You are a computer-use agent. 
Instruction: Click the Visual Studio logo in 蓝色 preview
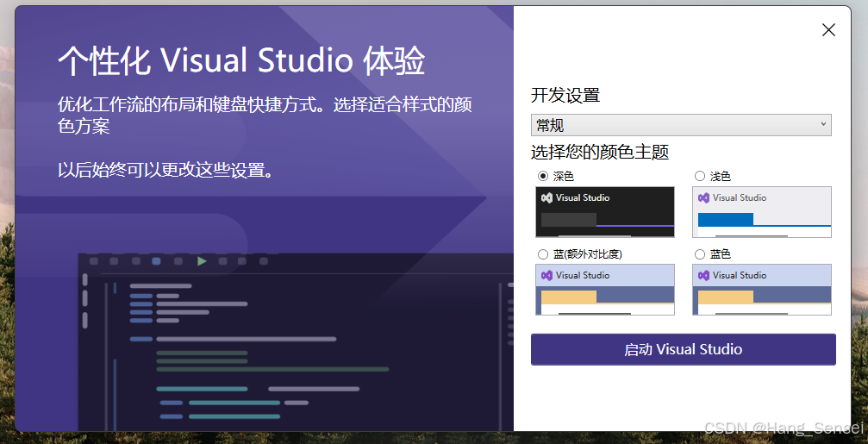[703, 275]
